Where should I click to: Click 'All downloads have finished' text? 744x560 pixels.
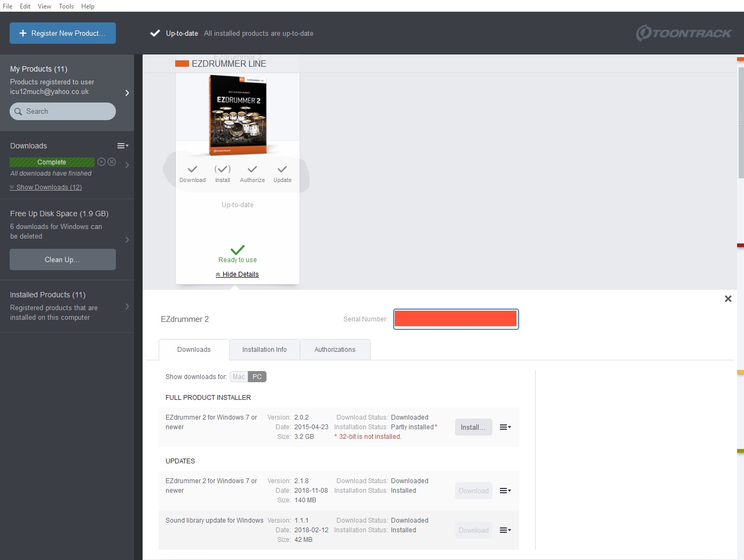tap(51, 173)
